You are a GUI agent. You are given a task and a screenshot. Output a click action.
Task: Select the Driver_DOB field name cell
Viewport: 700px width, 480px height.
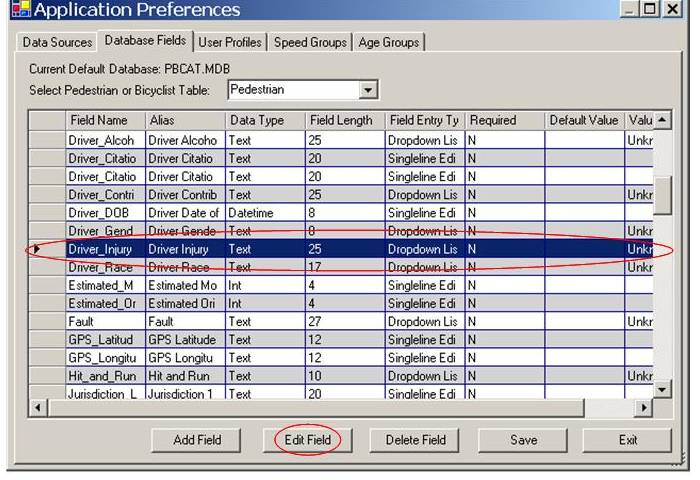(x=105, y=213)
